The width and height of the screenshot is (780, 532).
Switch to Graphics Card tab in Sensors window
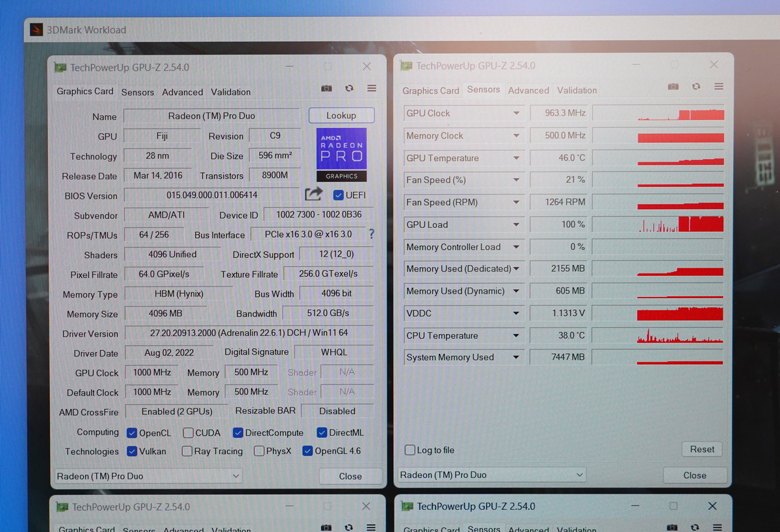tap(431, 91)
